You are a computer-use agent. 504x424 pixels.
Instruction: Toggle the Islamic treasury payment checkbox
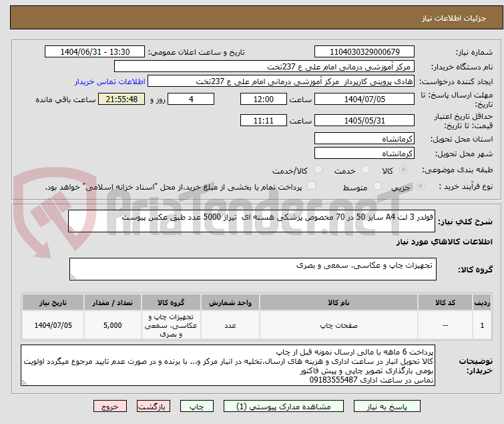coord(311,186)
